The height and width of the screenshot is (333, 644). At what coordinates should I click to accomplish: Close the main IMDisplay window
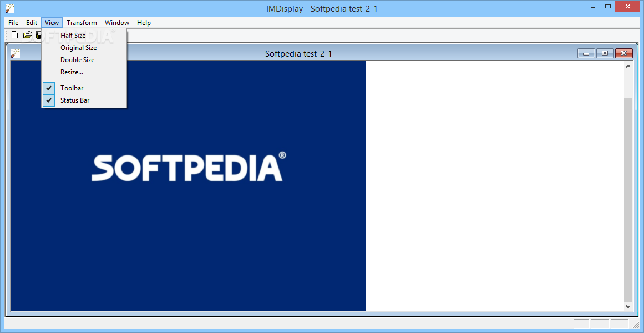pos(628,6)
